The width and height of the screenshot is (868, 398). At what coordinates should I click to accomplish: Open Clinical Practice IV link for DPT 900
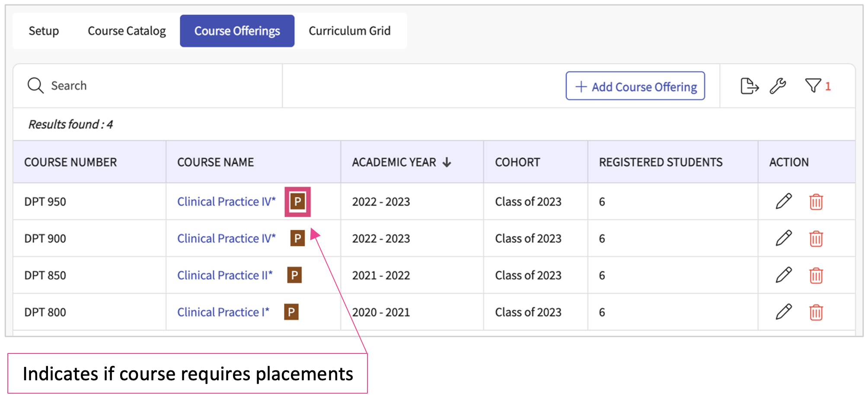[226, 238]
